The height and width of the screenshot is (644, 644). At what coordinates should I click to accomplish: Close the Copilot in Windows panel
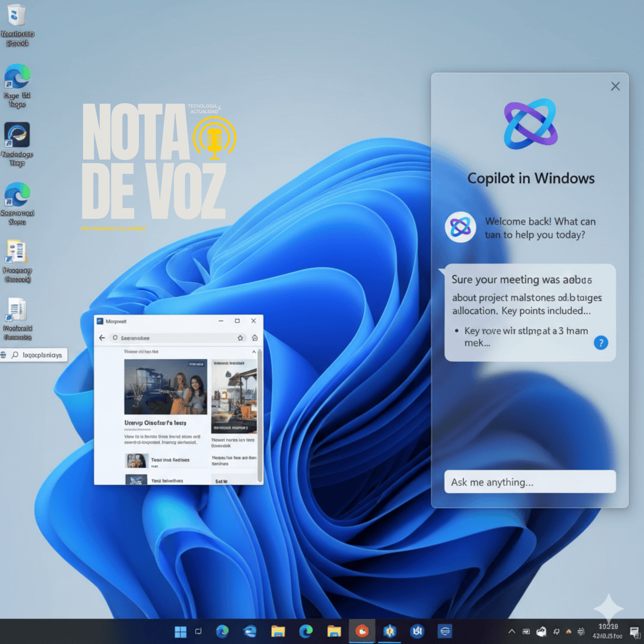pos(615,86)
